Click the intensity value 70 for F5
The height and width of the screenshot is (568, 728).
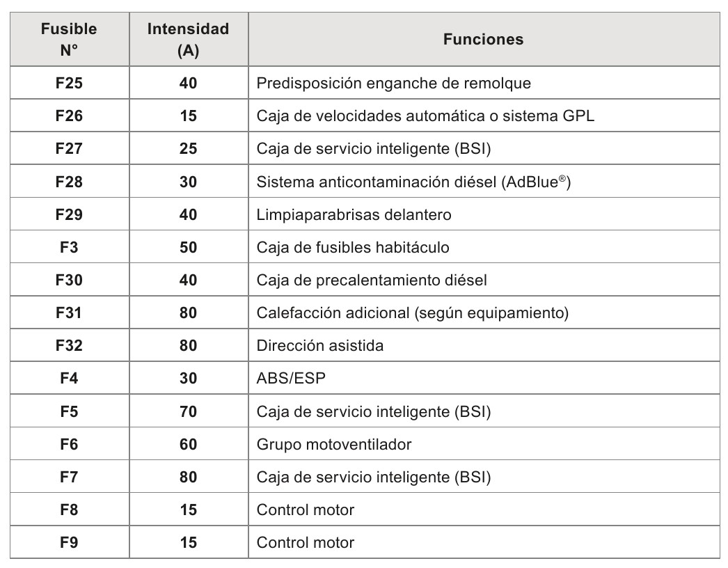click(188, 411)
